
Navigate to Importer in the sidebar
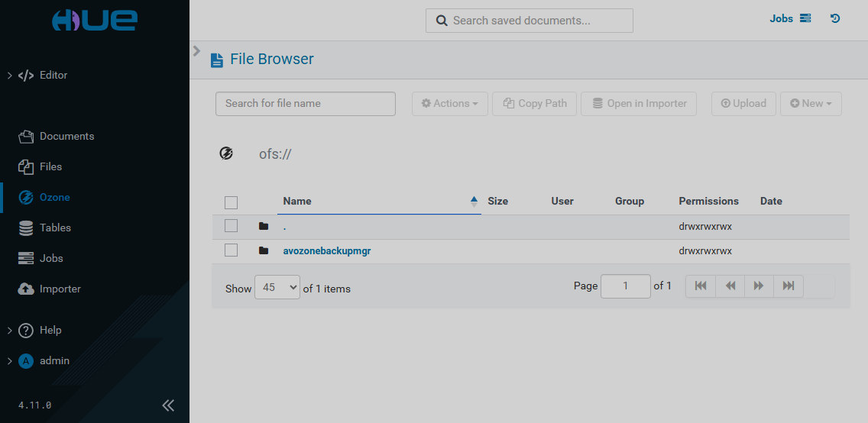(x=60, y=289)
